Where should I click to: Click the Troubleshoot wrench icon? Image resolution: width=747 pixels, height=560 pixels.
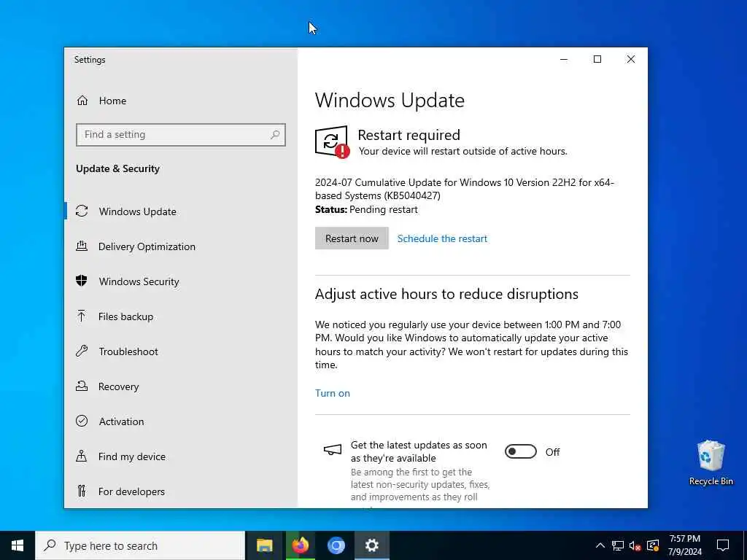[x=82, y=351]
